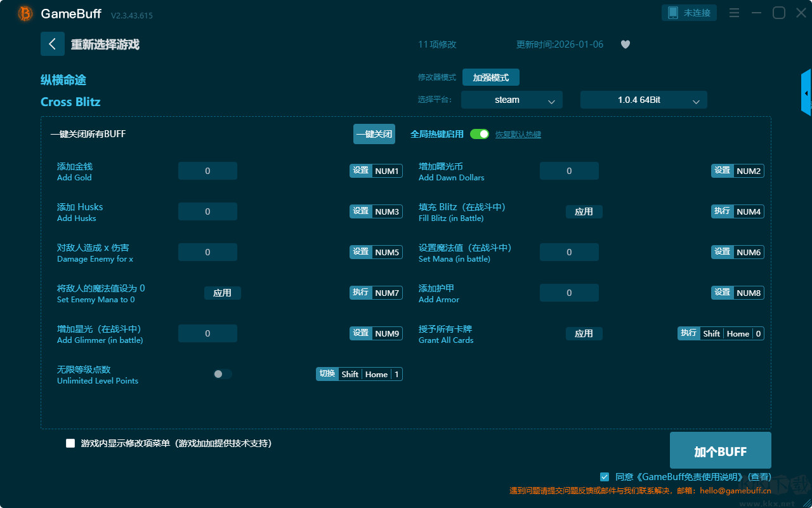The image size is (812, 508).
Task: Click the Add Glimmer value field
Action: [x=207, y=333]
